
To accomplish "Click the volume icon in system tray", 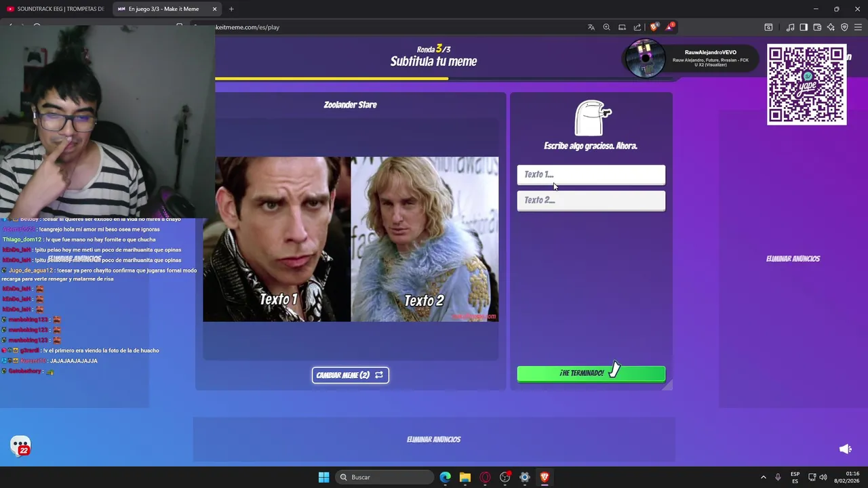I will click(x=823, y=477).
